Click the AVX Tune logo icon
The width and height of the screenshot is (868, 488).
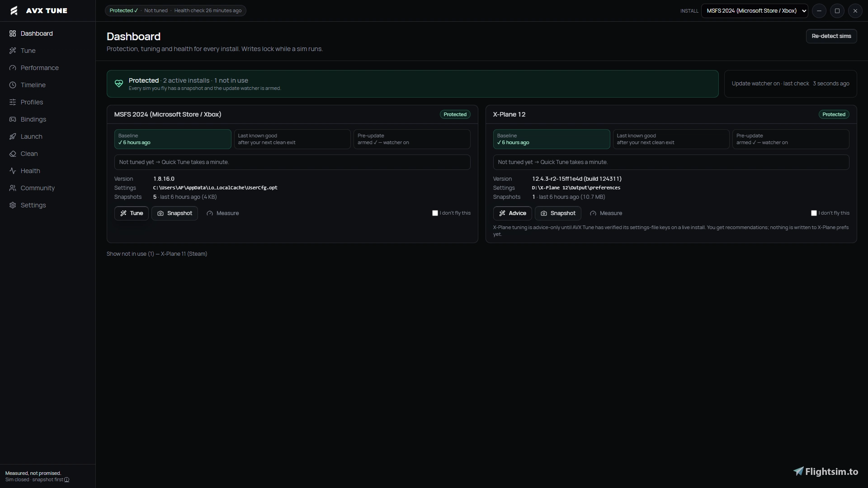point(14,10)
